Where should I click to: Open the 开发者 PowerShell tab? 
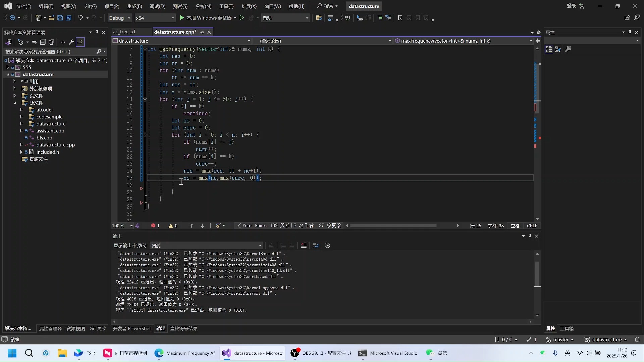tap(132, 329)
